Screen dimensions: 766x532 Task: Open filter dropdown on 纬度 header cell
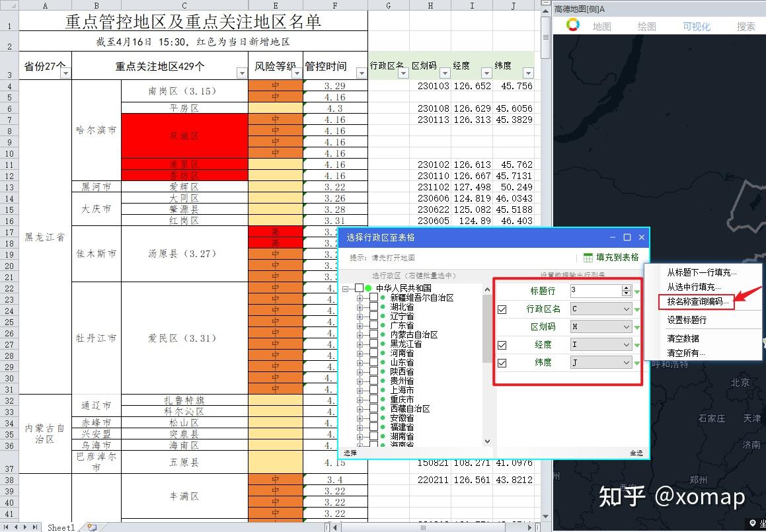pos(528,73)
